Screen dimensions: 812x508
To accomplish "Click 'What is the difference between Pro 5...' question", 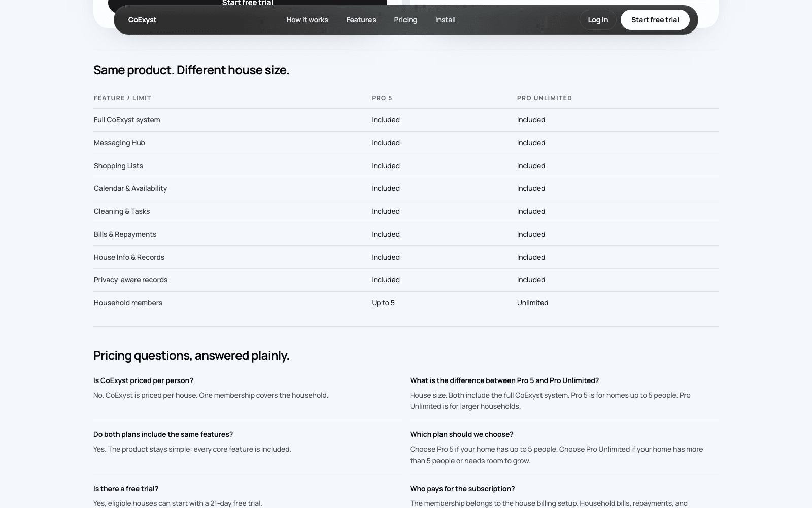I will pos(504,380).
